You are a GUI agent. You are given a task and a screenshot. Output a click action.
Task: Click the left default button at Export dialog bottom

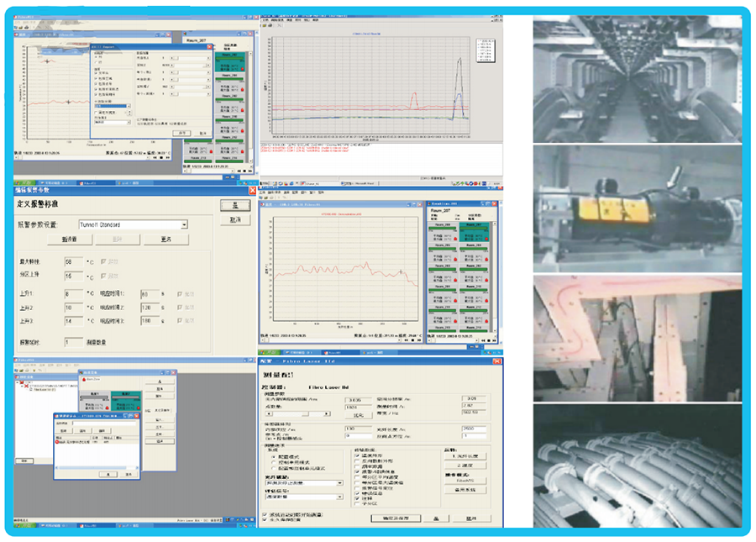(x=181, y=133)
